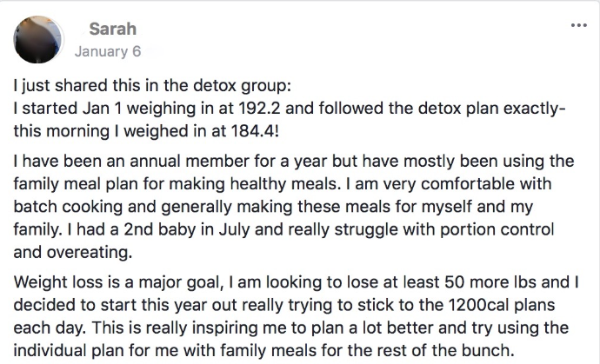This screenshot has width=600, height=364.
Task: Click the words 'and overeating.'
Action: click(73, 252)
